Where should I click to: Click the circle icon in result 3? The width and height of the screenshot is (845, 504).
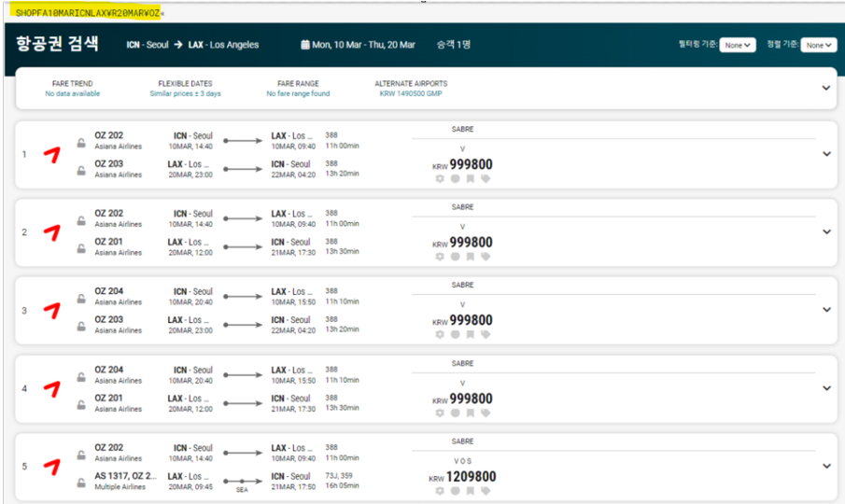pos(456,335)
